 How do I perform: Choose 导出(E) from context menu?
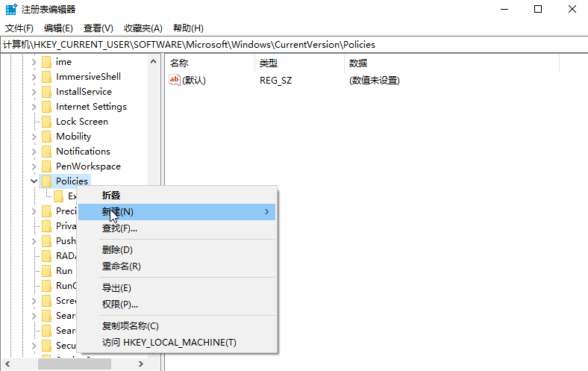[116, 288]
